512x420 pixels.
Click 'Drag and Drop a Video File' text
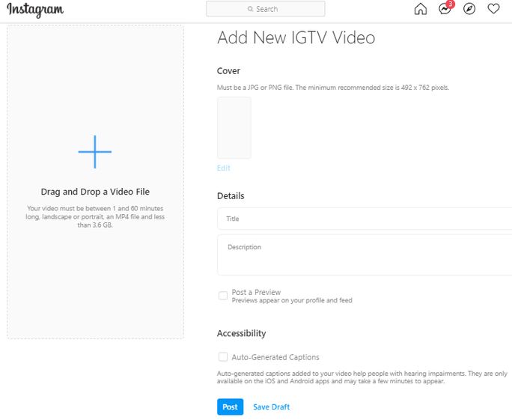(x=95, y=192)
